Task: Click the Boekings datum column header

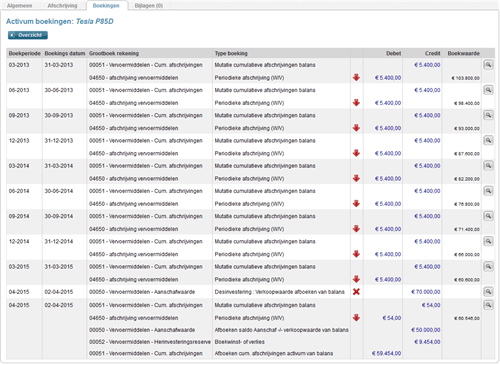Action: click(x=65, y=53)
